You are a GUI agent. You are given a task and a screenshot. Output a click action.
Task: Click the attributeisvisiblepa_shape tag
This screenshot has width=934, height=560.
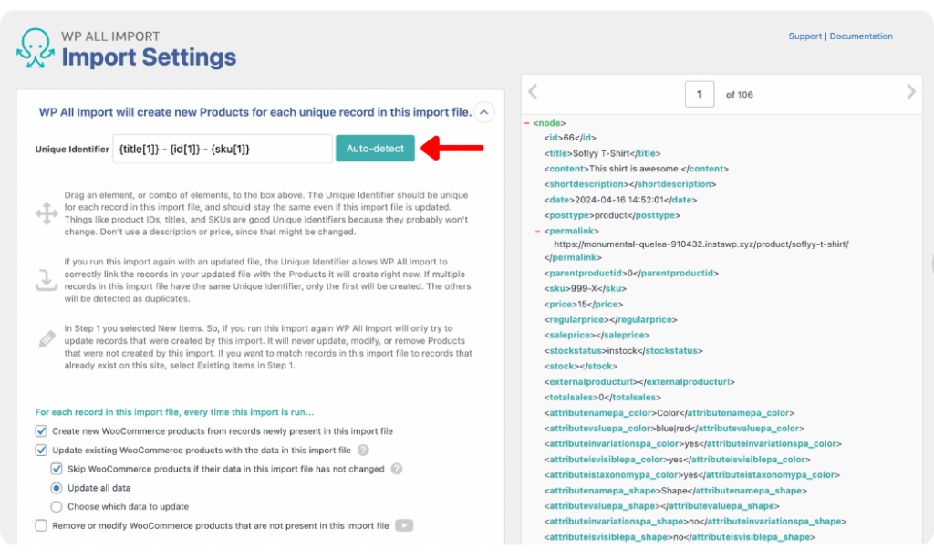pyautogui.click(x=680, y=537)
